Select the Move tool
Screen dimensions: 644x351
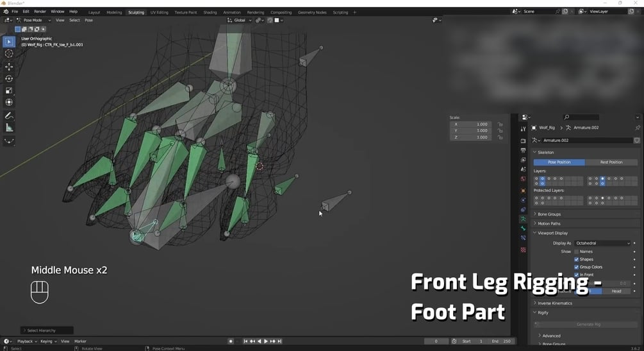point(9,67)
